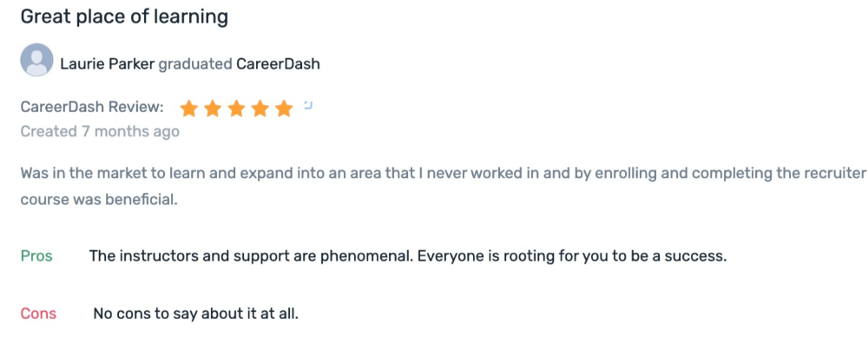868x338 pixels.
Task: Click the Created 7 months ago timestamp
Action: (100, 131)
